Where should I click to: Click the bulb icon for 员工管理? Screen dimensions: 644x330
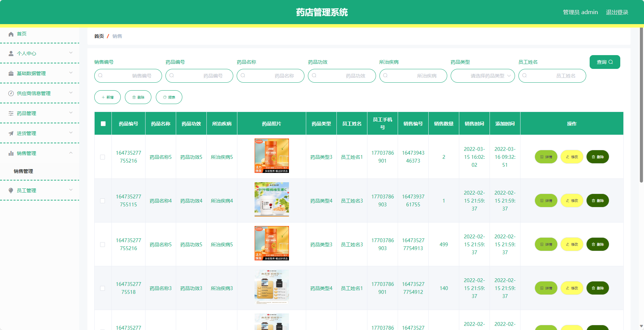point(11,190)
